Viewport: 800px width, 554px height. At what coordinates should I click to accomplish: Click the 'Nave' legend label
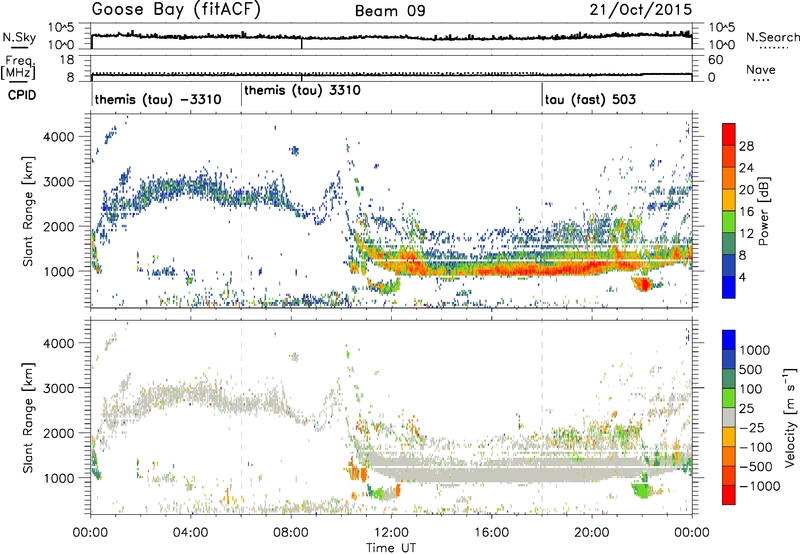(x=761, y=70)
